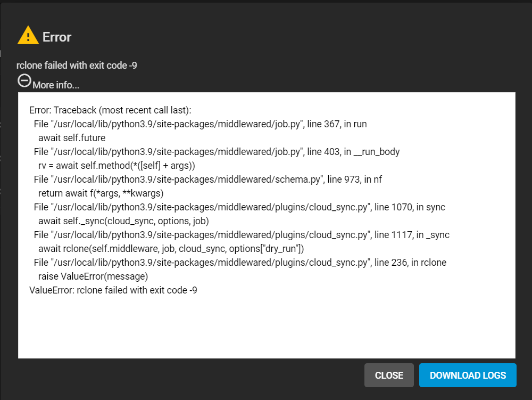532x400 pixels.
Task: Click the job.py line 367 traceback entry
Action: [200, 124]
